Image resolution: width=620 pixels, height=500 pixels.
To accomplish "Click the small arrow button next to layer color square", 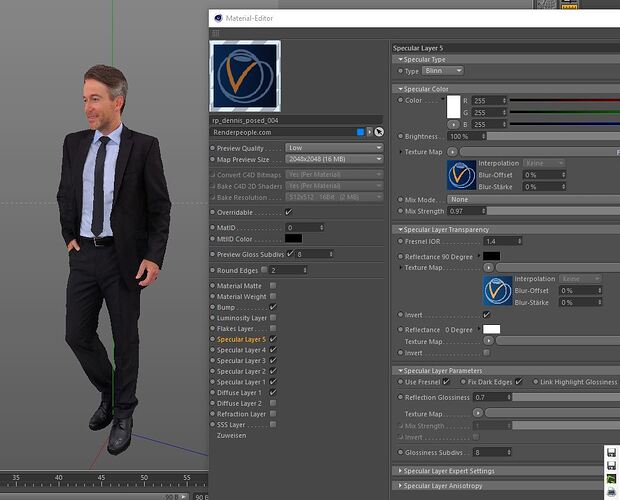I will 370,132.
